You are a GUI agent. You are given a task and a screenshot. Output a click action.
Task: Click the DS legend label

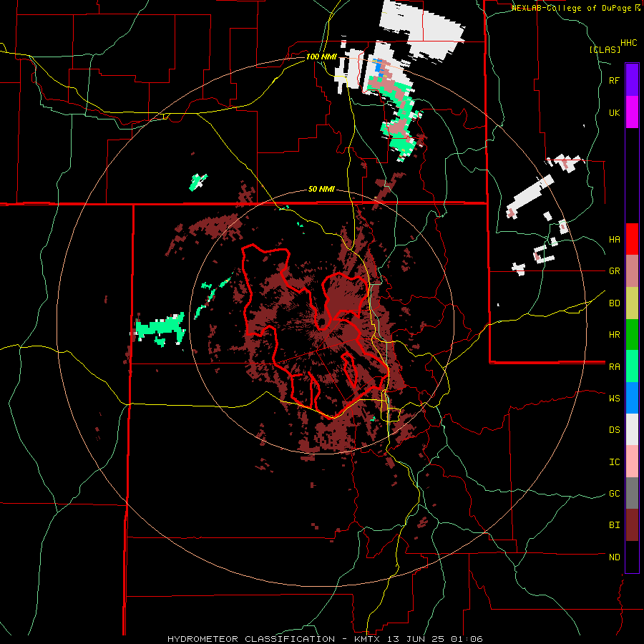coord(614,430)
